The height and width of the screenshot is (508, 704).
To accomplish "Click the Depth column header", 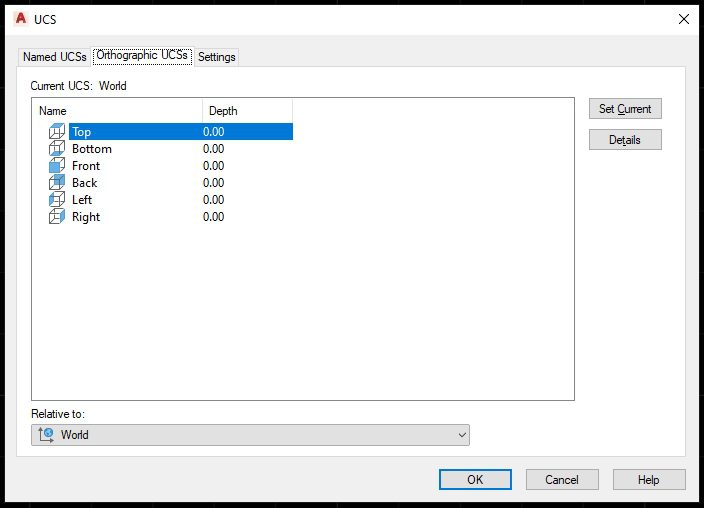I will [247, 111].
